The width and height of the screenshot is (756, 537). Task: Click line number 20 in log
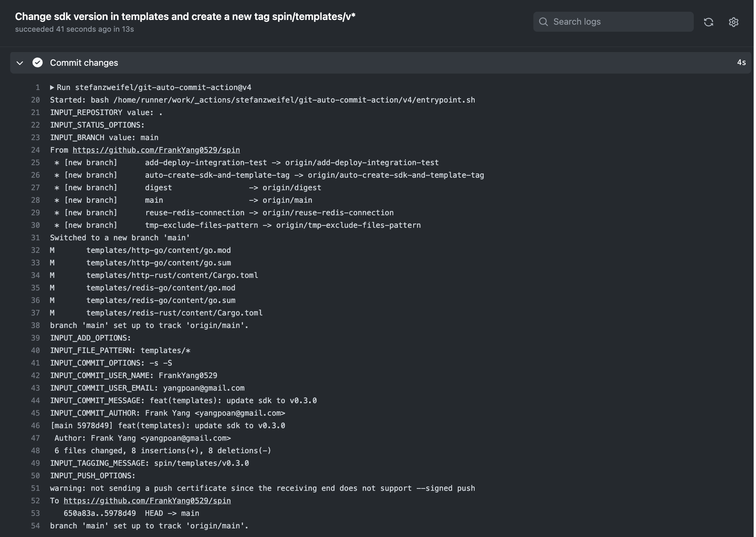[x=36, y=100]
